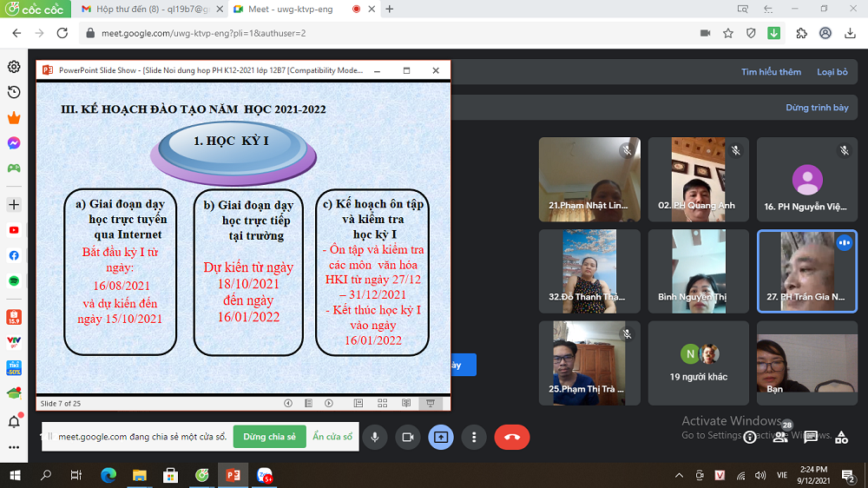
Task: Click the Ẩn cửa sổ link
Action: [x=332, y=437]
